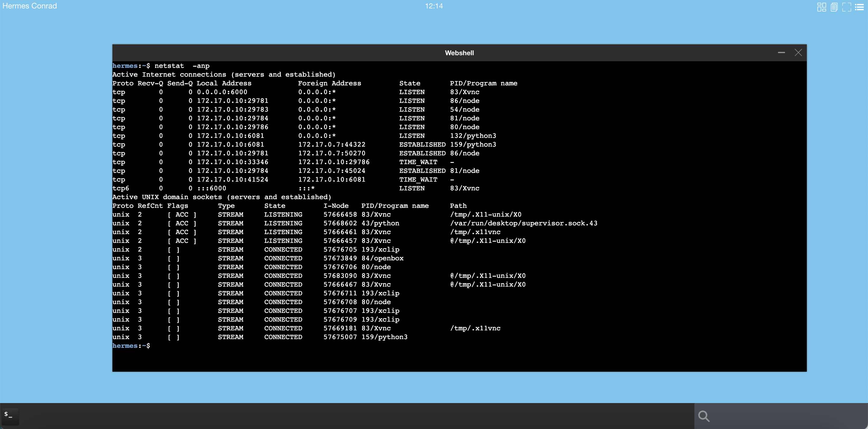868x429 pixels.
Task: Minimize the Webshell window
Action: (x=782, y=52)
